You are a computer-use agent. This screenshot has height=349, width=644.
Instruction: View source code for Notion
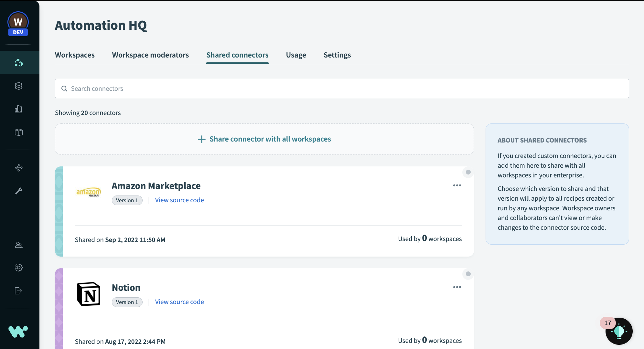click(x=179, y=302)
